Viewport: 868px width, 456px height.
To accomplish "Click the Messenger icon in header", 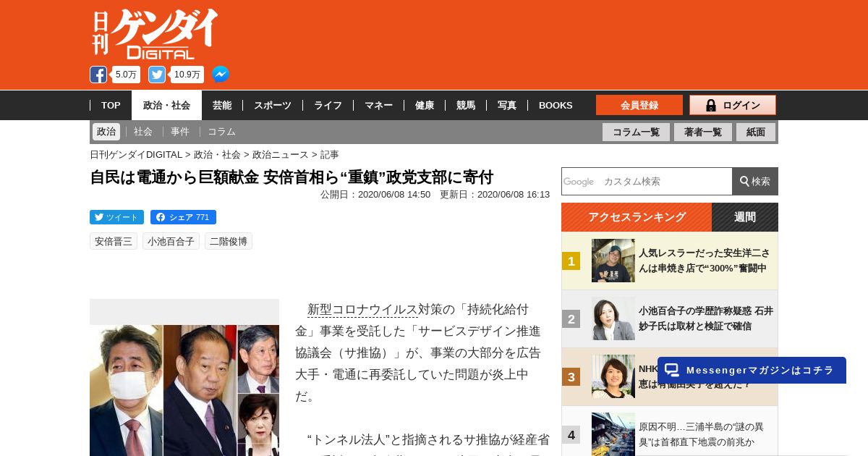I will point(221,75).
